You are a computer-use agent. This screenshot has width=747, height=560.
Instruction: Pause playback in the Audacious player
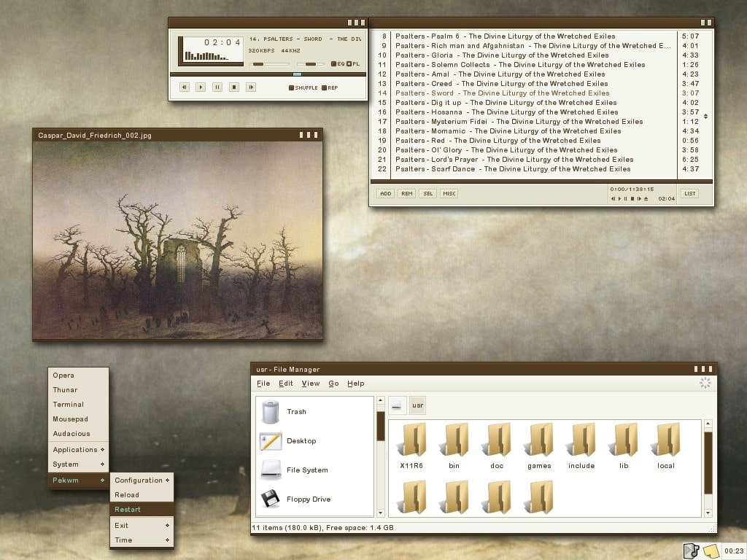click(x=217, y=87)
